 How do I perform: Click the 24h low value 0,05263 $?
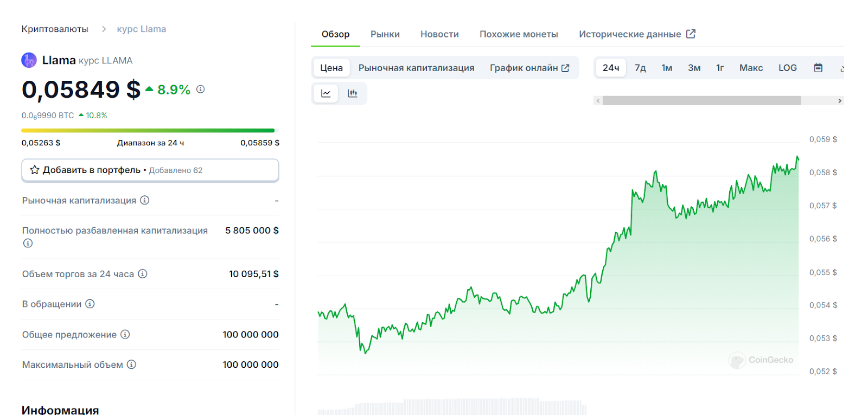coord(41,143)
